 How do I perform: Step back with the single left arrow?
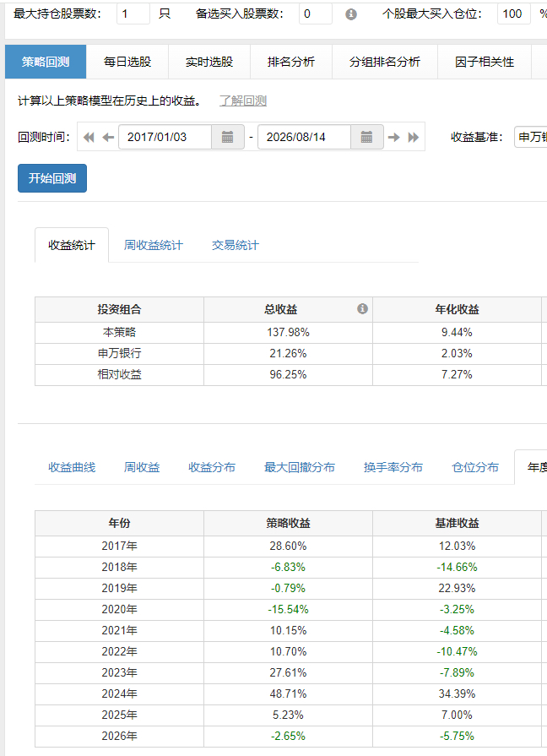(108, 138)
